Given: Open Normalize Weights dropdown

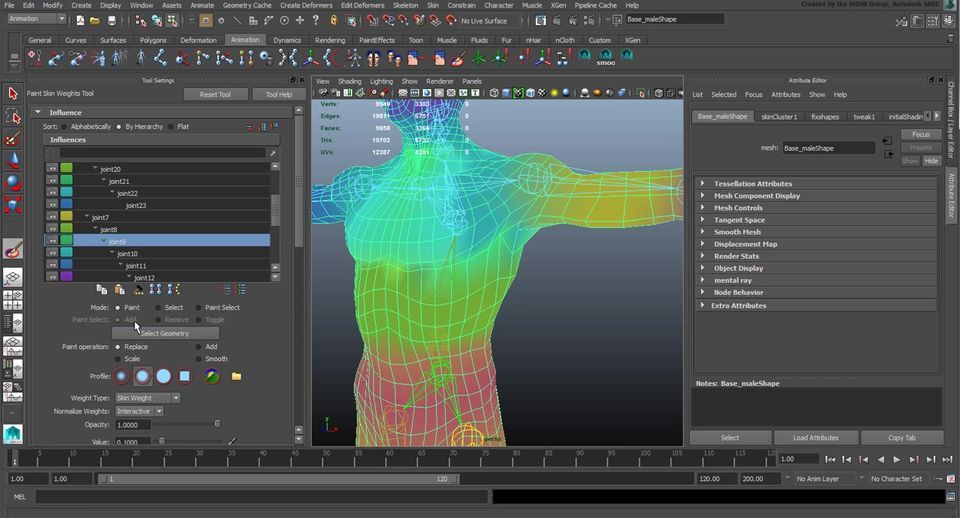Looking at the screenshot, I should click(x=139, y=411).
